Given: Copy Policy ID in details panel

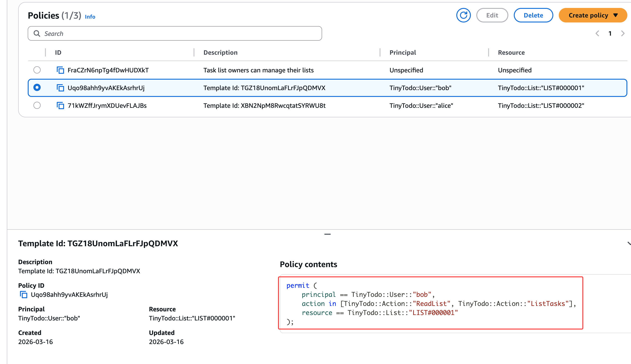Looking at the screenshot, I should [24, 295].
